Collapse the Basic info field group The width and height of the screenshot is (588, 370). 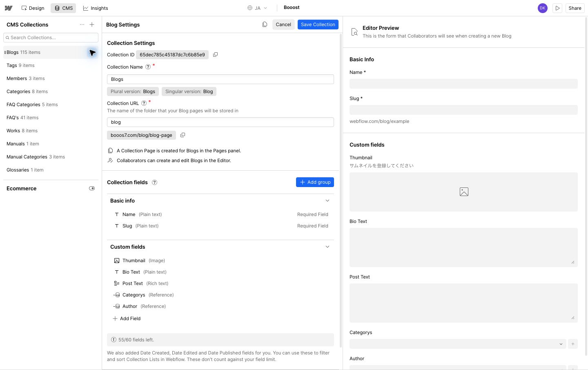point(327,201)
